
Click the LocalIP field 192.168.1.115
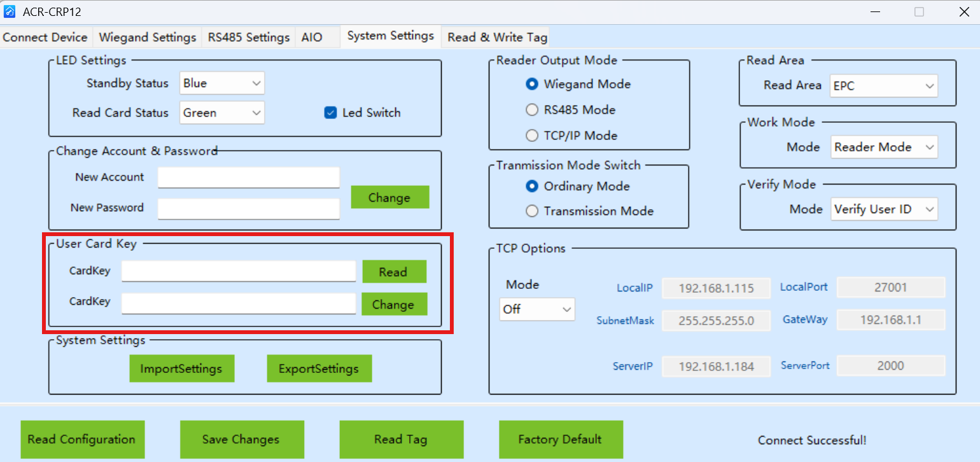pos(716,288)
